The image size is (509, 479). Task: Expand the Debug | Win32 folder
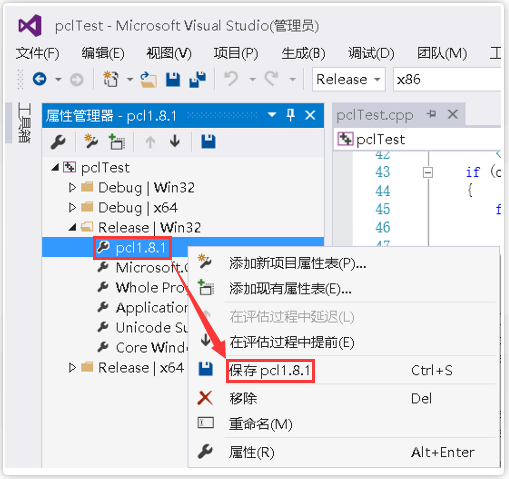72,187
